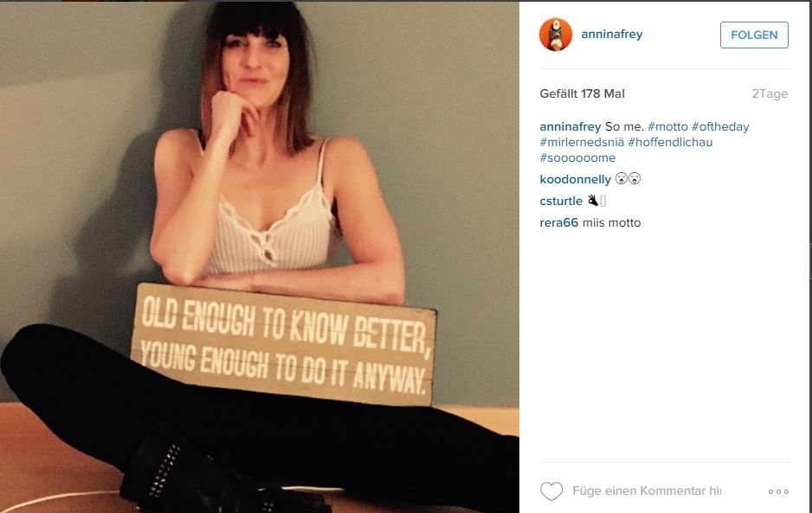Click the 'So me.' caption text

[x=624, y=126]
